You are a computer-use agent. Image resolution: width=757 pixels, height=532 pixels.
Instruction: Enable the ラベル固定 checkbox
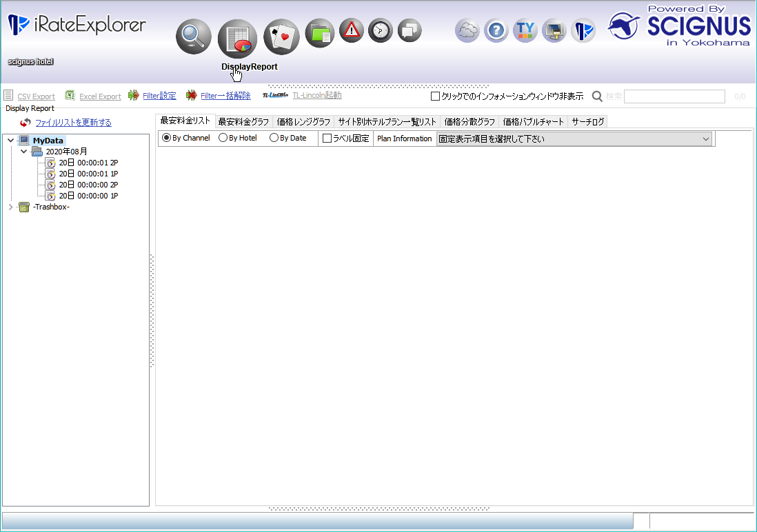click(327, 139)
